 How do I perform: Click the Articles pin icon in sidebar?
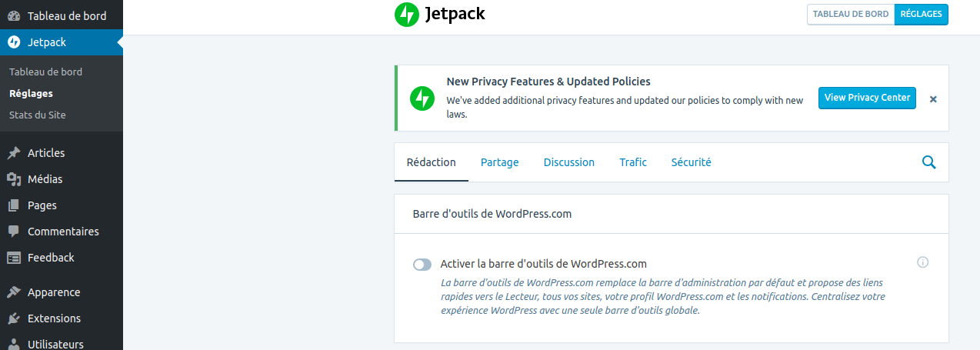point(14,153)
